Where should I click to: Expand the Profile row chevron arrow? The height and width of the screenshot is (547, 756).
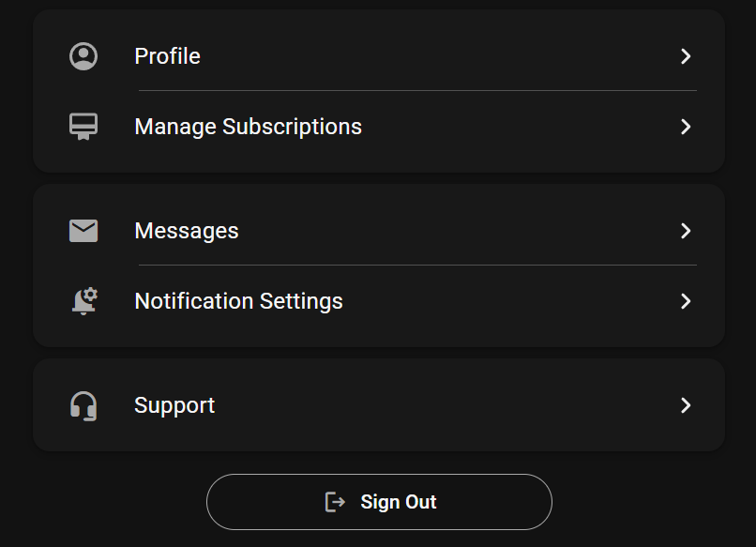[x=686, y=56]
